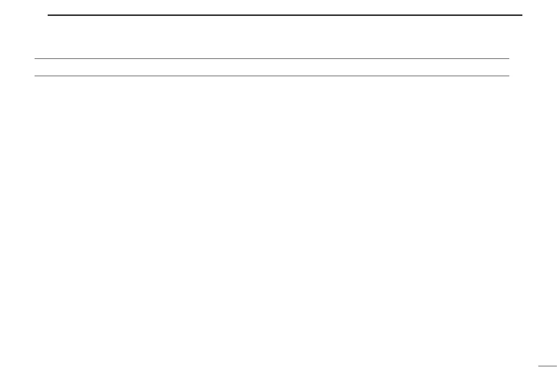Click the blank band between thin rules
The height and width of the screenshot is (392, 557).
pyautogui.click(x=272, y=67)
